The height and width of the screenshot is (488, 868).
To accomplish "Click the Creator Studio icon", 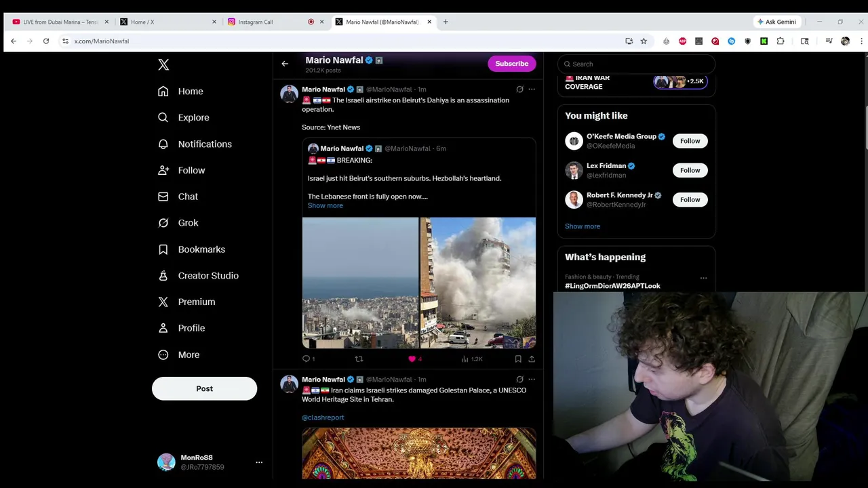I will point(163,275).
